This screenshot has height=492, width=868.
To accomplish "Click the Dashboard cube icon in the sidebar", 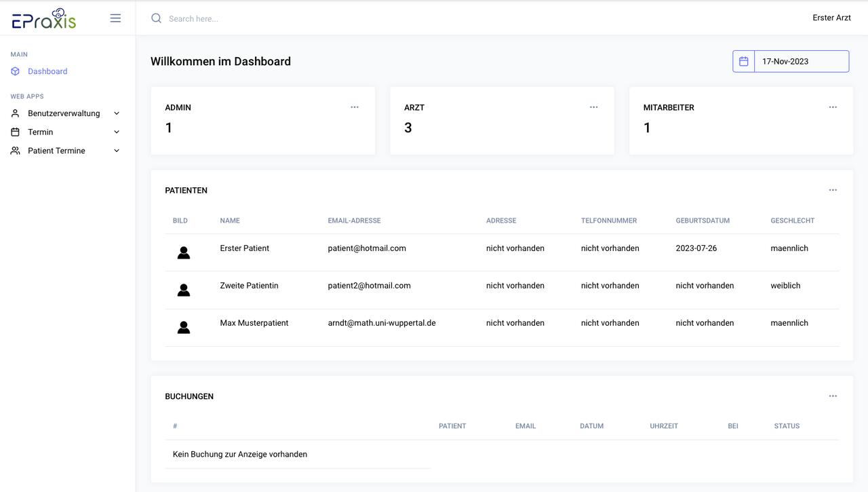I will tap(16, 71).
